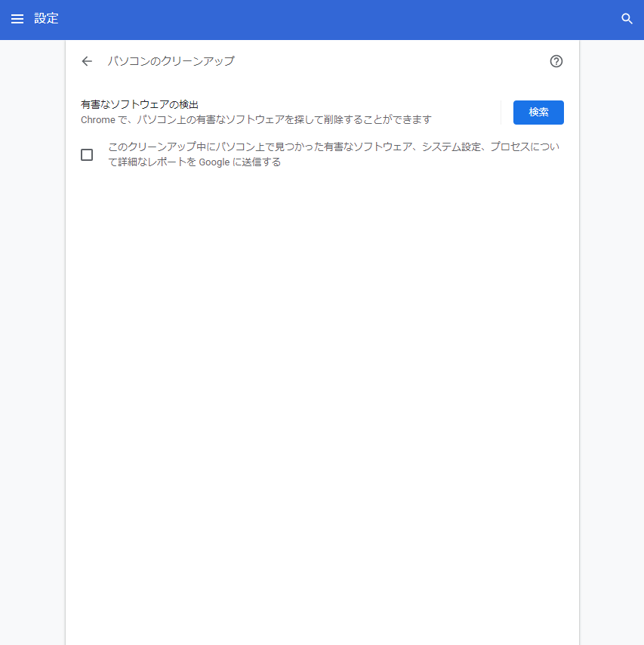Click the 設定 title text
The image size is (644, 645).
pos(46,19)
